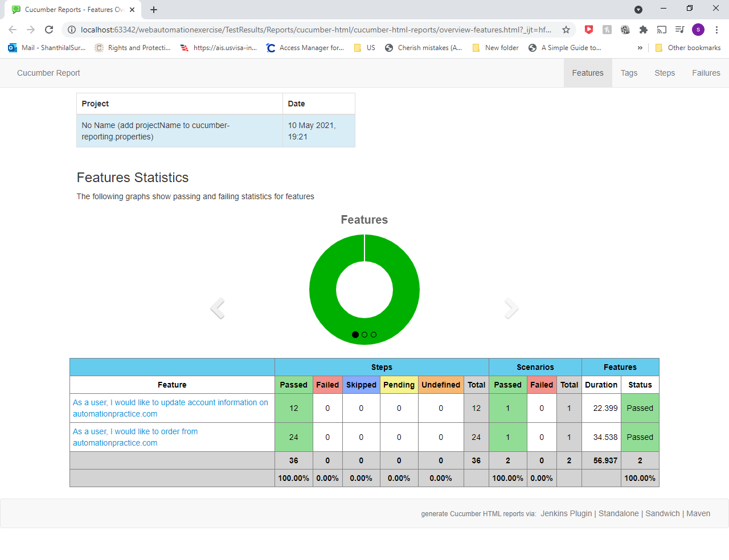Switch to the Steps tab
The image size is (729, 560).
click(x=665, y=73)
